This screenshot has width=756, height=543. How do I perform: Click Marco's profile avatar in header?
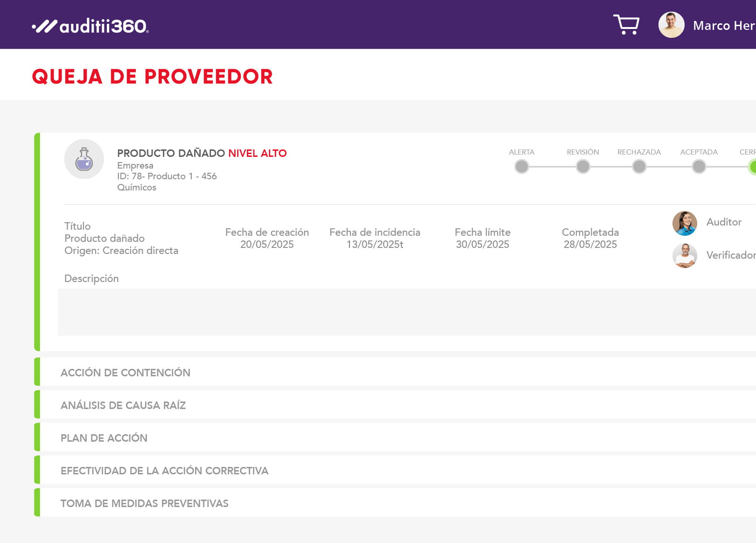click(x=671, y=25)
